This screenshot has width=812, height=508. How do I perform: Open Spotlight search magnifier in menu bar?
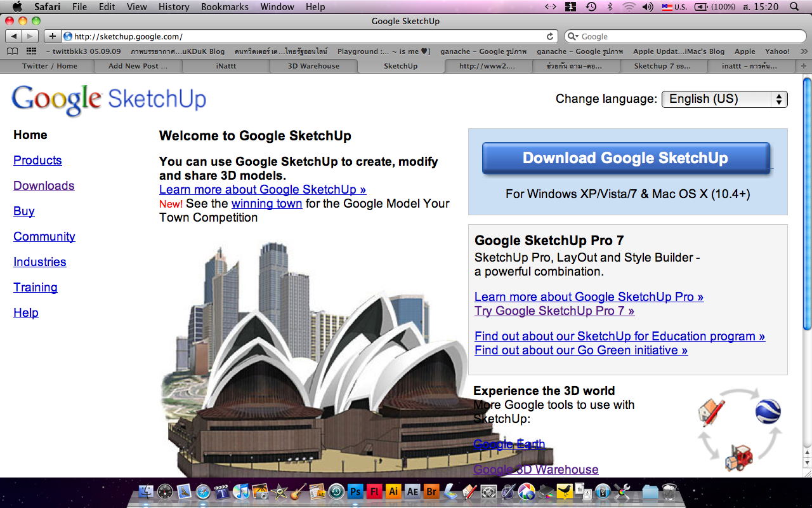click(x=794, y=7)
